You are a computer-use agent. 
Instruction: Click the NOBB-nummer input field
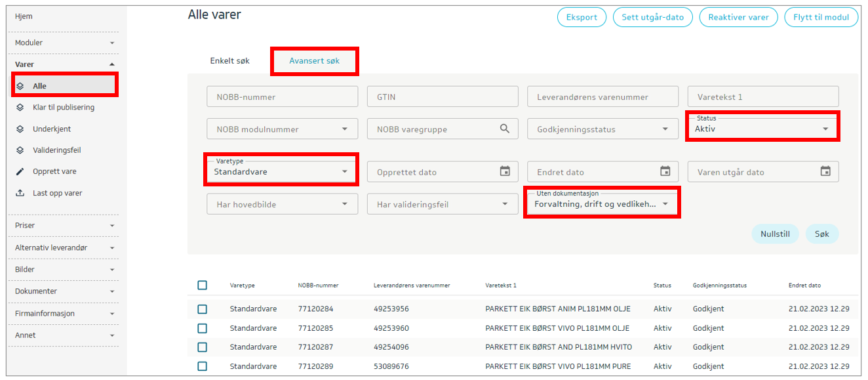click(x=282, y=97)
